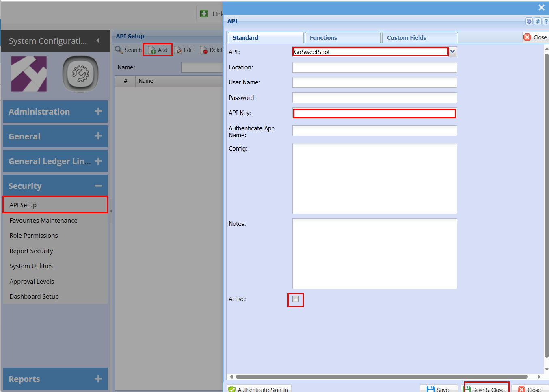Screen dimensions: 549x392
Task: Switch to the Standard tab
Action: tap(266, 38)
